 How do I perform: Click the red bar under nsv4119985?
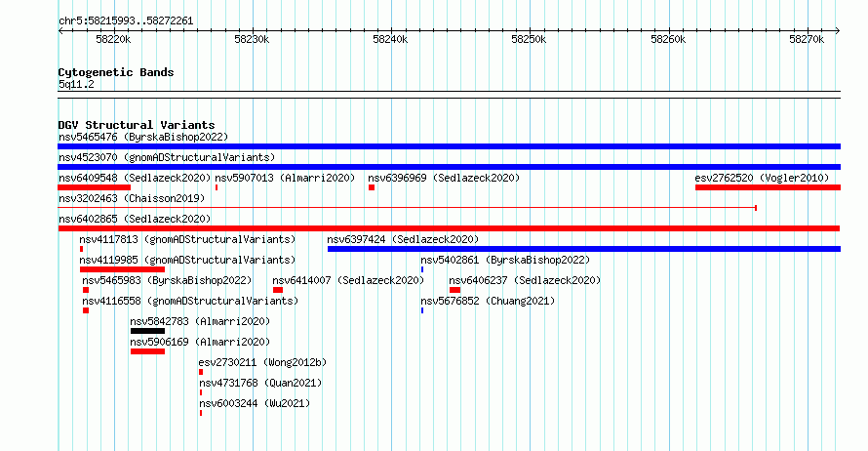pyautogui.click(x=122, y=269)
